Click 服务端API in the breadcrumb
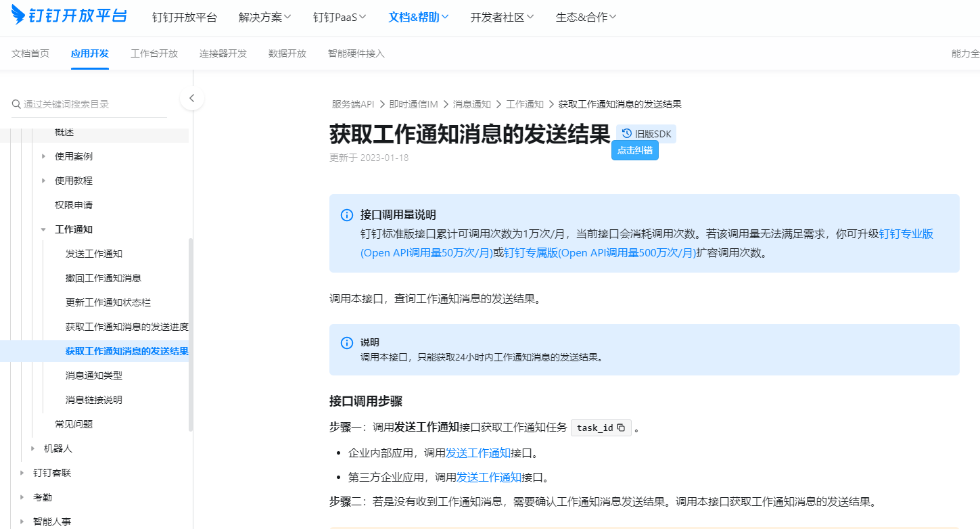 pos(353,104)
